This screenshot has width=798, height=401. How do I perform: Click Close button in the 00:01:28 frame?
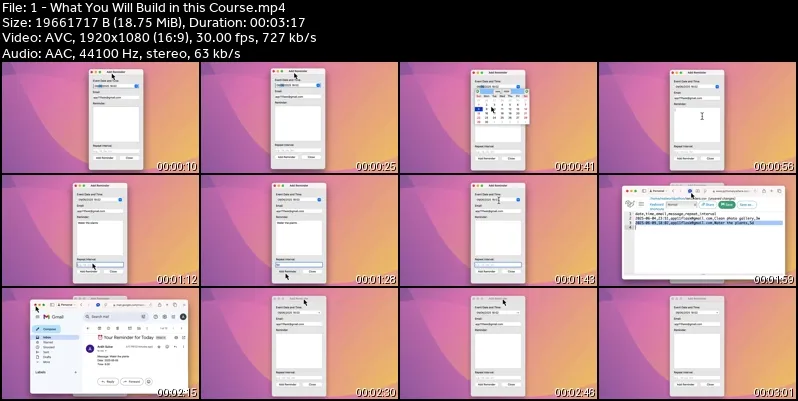(x=312, y=271)
